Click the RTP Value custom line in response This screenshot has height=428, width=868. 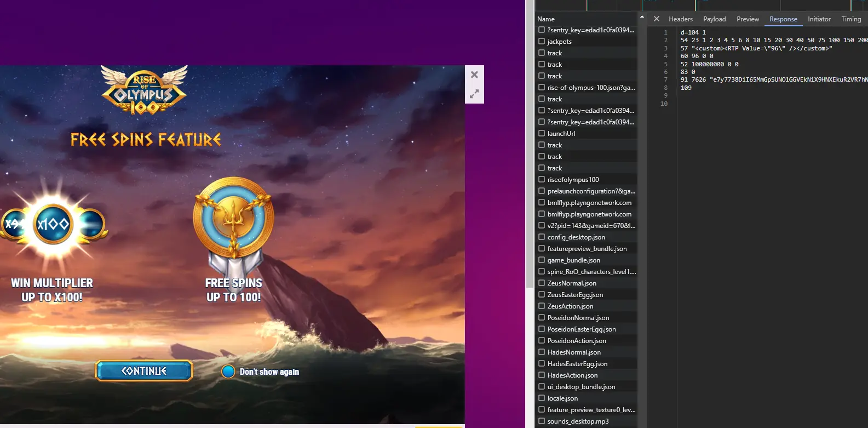[x=756, y=48]
